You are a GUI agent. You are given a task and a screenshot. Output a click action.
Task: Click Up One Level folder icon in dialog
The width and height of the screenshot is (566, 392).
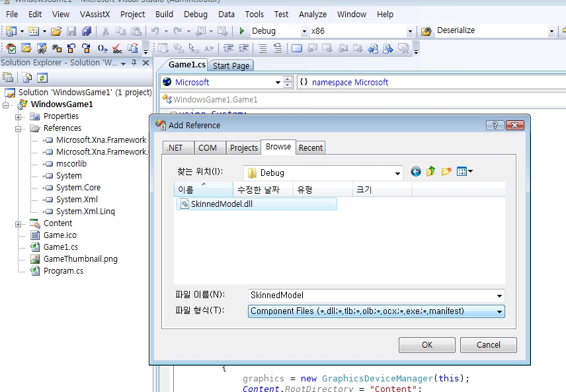coord(430,171)
